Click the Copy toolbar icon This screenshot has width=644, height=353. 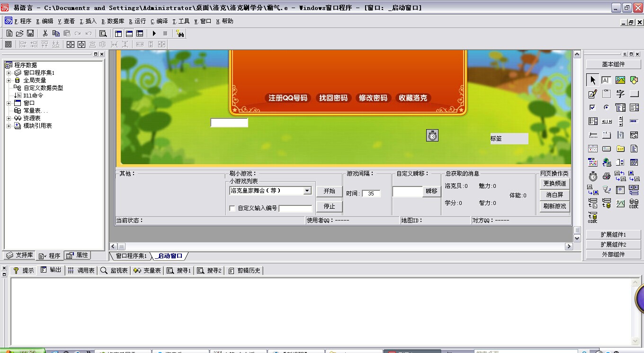tap(56, 33)
